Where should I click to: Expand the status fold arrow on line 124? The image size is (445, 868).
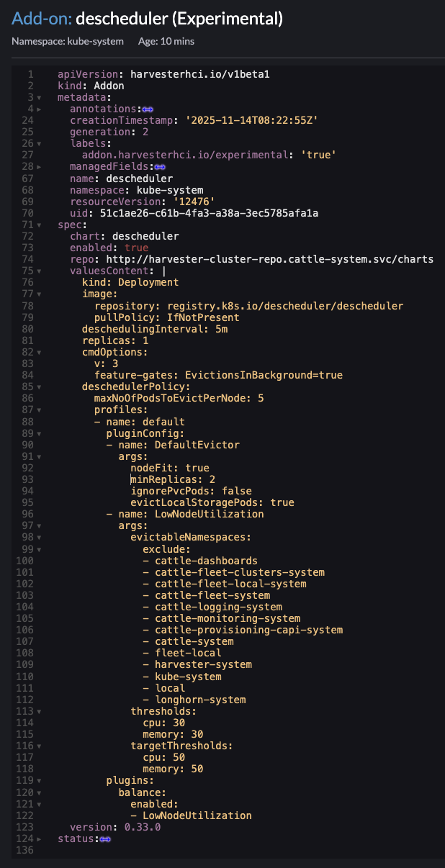(39, 838)
